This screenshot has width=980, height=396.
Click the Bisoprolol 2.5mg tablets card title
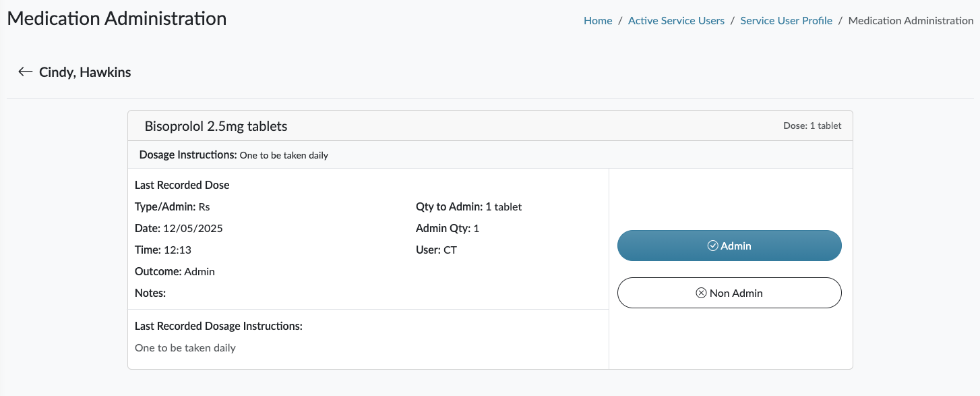[x=216, y=126]
